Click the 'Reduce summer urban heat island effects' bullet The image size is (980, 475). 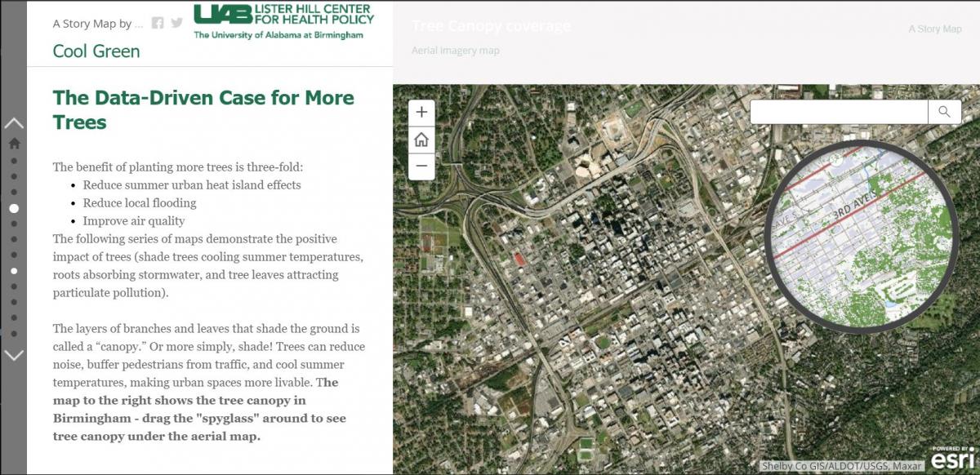point(192,185)
